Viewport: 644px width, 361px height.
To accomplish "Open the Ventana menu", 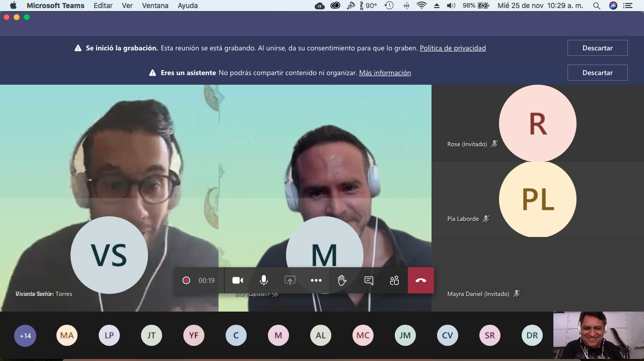I will (155, 6).
